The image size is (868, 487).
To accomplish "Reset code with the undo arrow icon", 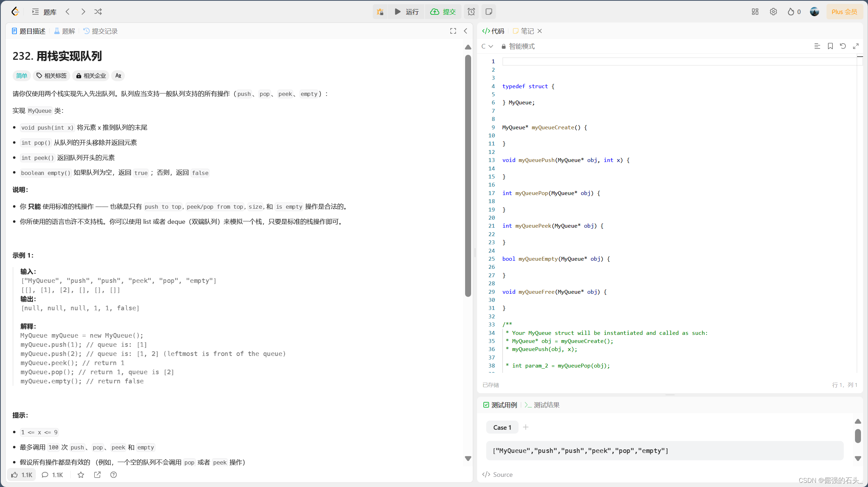I will click(843, 46).
